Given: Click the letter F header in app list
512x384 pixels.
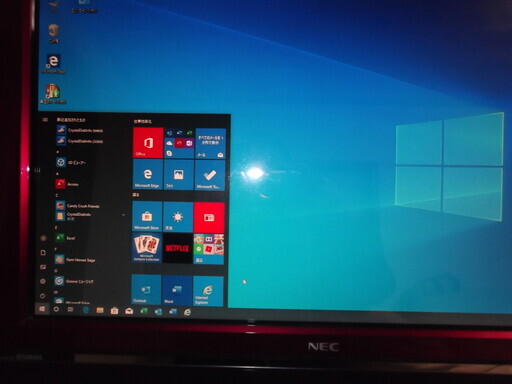Looking at the screenshot, I should [56, 249].
